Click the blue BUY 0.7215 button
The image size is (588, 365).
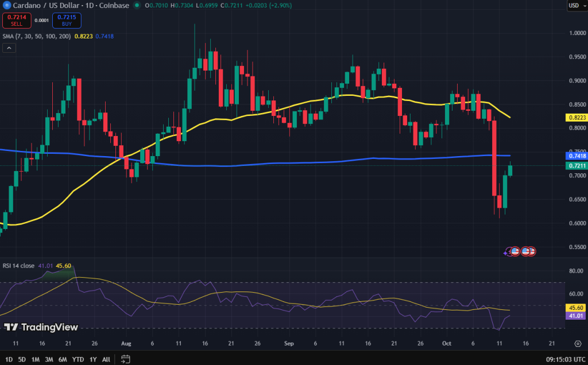(x=67, y=21)
